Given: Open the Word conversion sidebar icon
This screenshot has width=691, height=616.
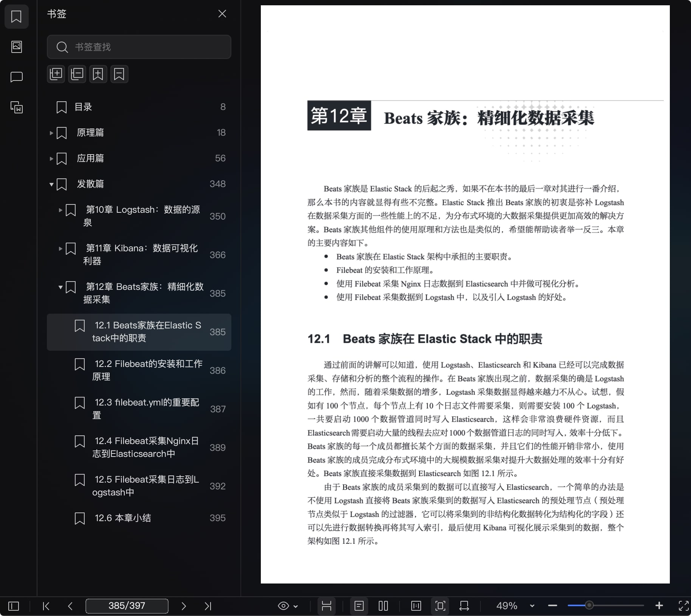Looking at the screenshot, I should click(16, 107).
